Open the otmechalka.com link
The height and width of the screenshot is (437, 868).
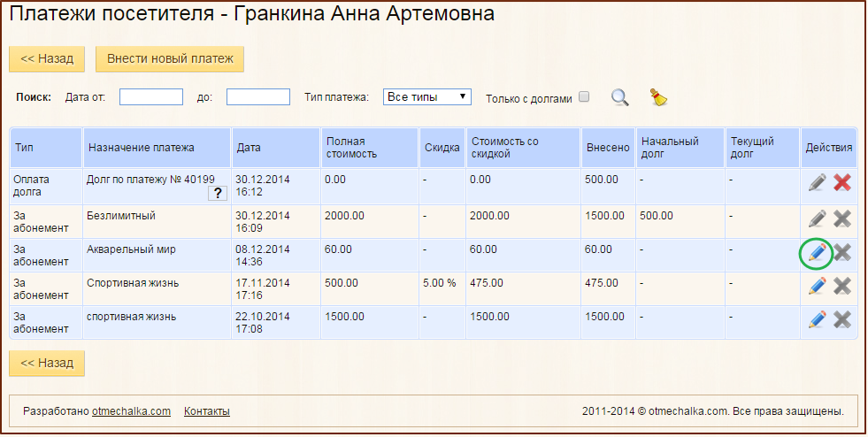pos(131,411)
